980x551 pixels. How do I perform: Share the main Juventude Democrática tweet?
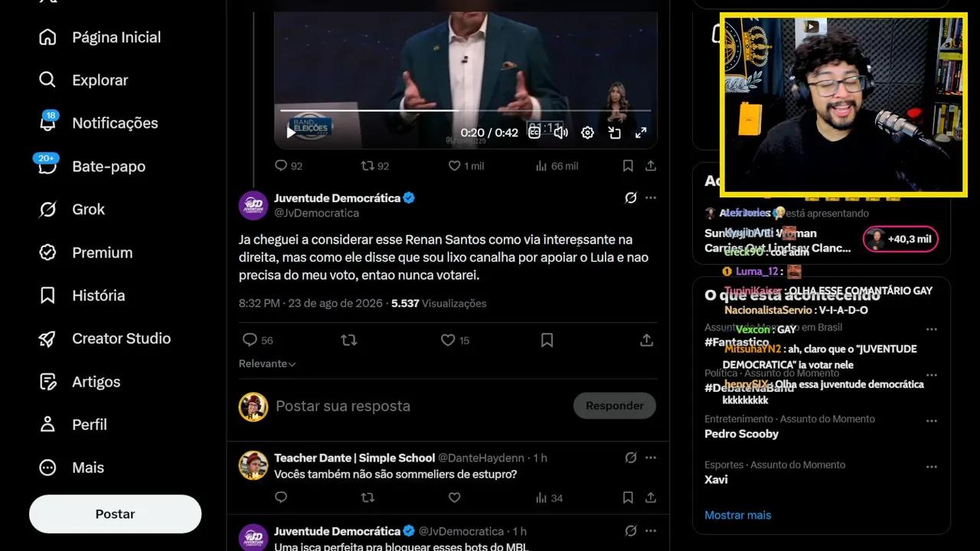[647, 341]
